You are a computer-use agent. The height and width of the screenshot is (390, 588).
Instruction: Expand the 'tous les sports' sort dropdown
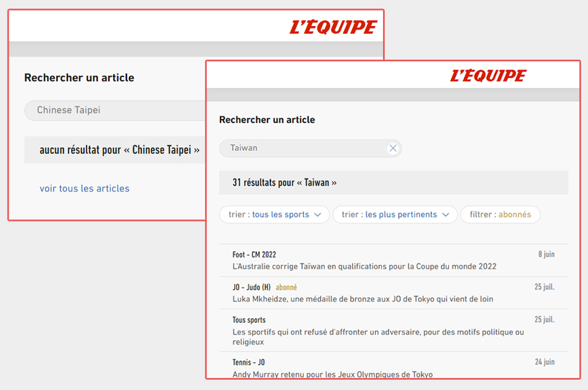pyautogui.click(x=274, y=214)
